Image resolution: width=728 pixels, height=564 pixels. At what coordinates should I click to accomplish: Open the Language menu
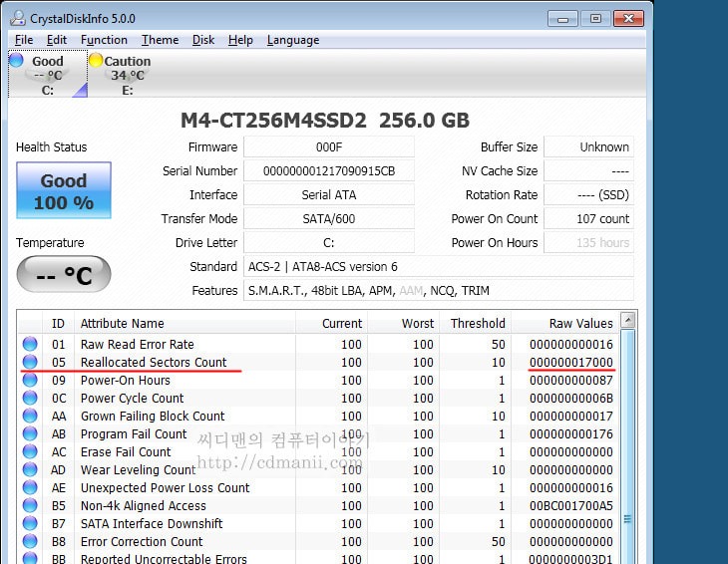pyautogui.click(x=293, y=40)
